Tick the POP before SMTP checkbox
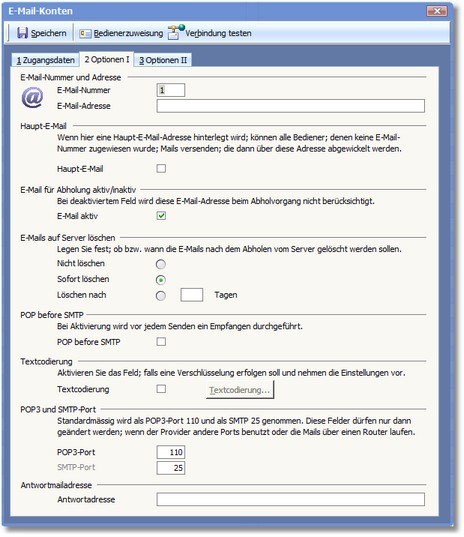The width and height of the screenshot is (464, 537). coord(161,342)
